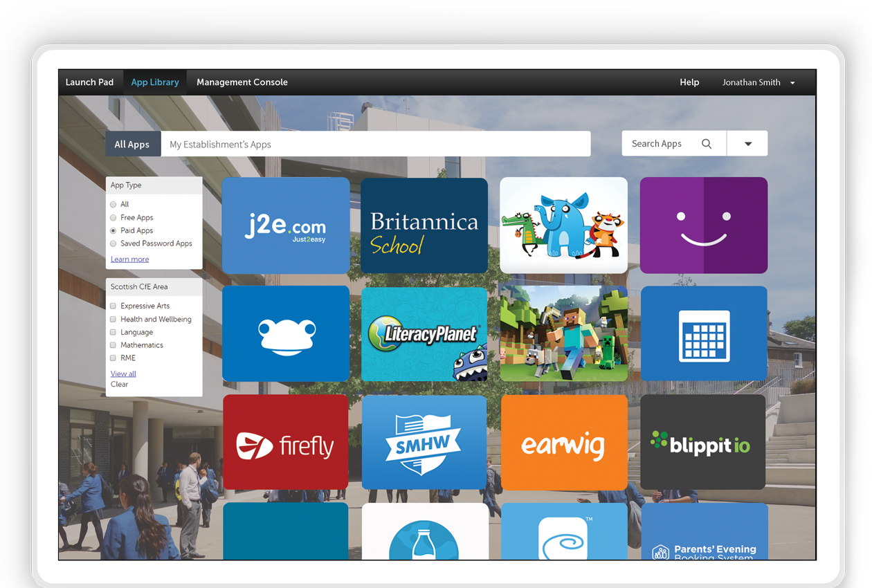Open the red firefly app tile
The height and width of the screenshot is (588, 872).
pyautogui.click(x=286, y=442)
